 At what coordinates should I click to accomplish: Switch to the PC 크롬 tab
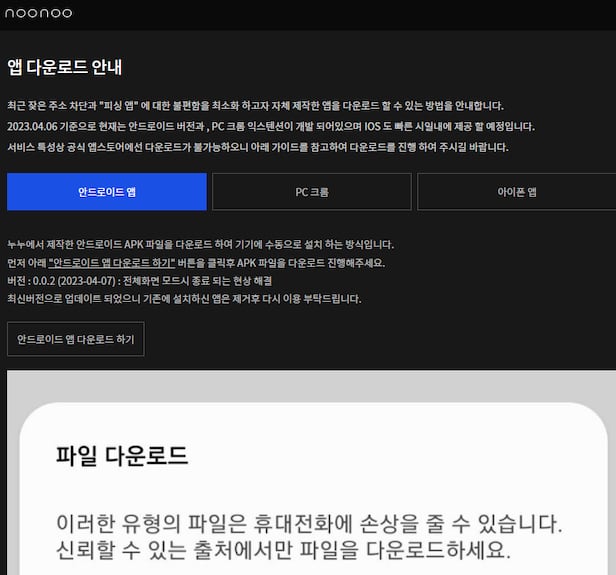coord(311,191)
